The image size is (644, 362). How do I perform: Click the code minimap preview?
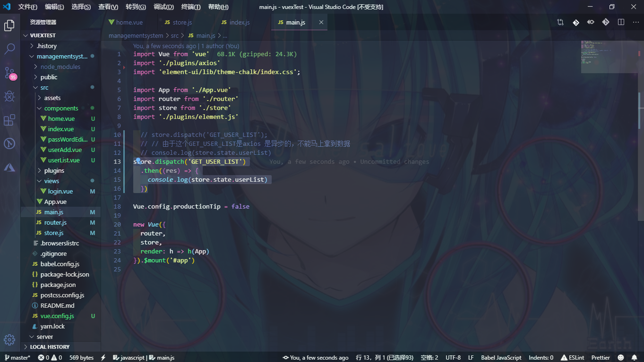(609, 56)
